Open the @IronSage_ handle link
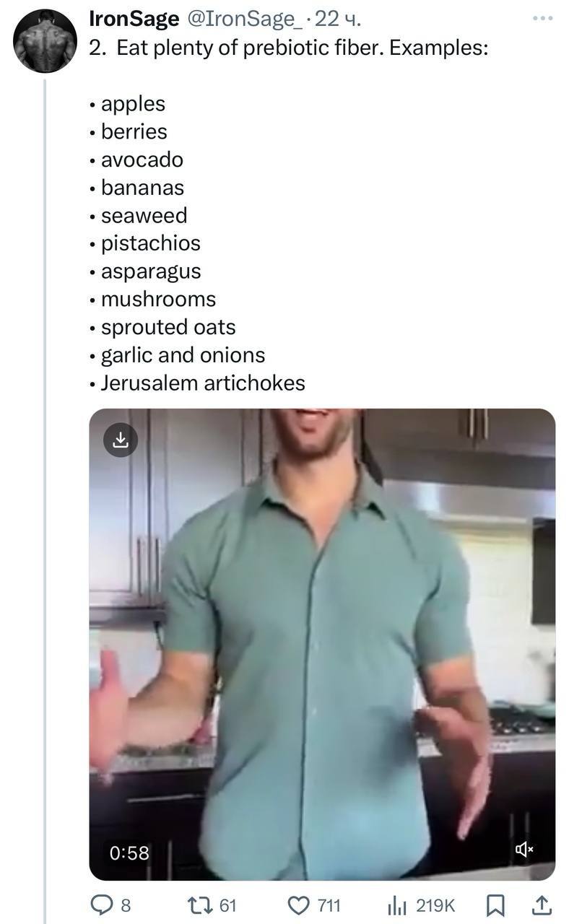Image resolution: width=569 pixels, height=924 pixels. coord(246,19)
